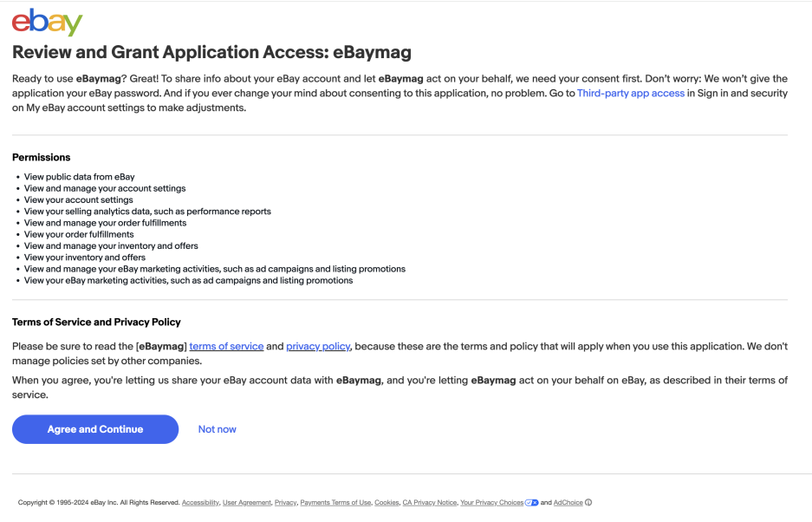Click the Terms of Service and Privacy Policy heading
The height and width of the screenshot is (522, 812).
(x=95, y=322)
